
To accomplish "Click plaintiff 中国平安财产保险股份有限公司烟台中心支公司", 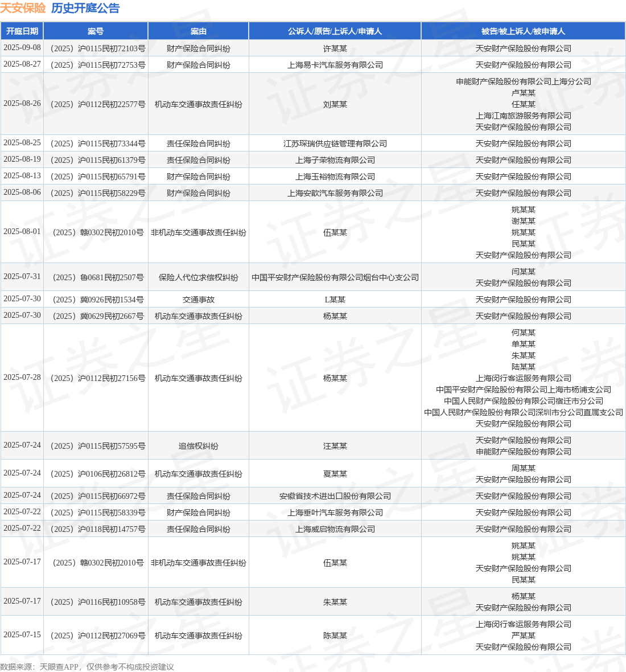I will [x=335, y=277].
